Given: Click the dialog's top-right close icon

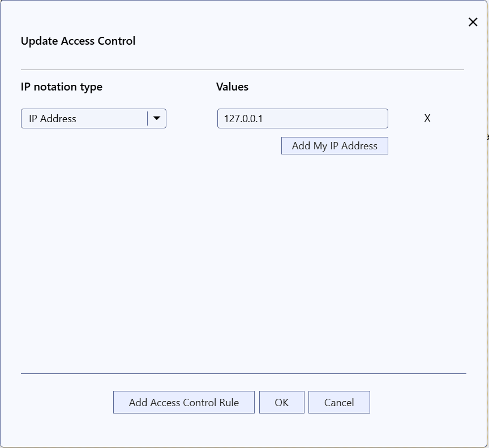Looking at the screenshot, I should tap(473, 22).
